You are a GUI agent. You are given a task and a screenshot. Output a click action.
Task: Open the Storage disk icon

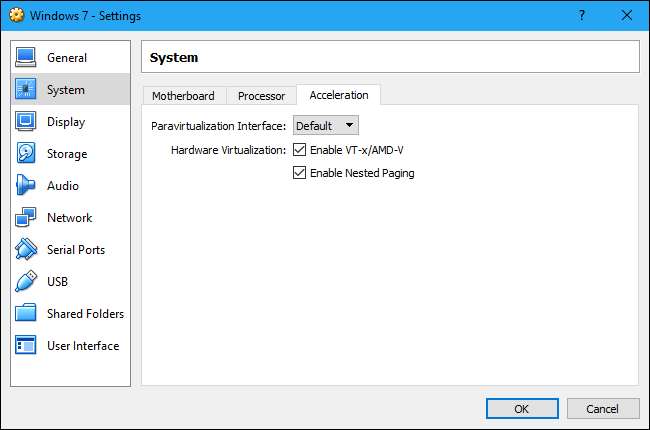[x=26, y=154]
